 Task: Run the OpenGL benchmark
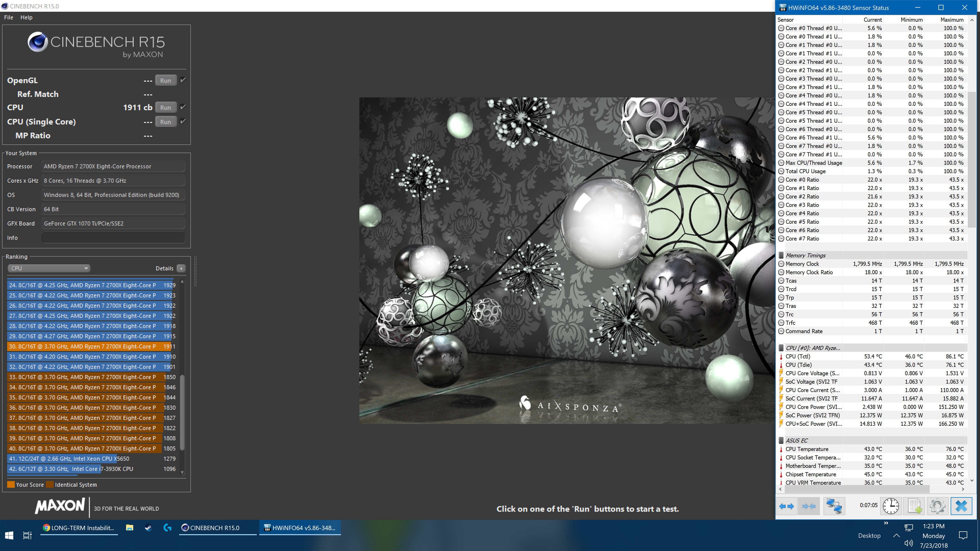coord(165,80)
